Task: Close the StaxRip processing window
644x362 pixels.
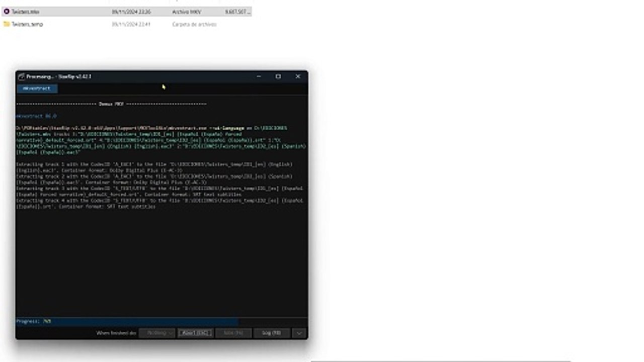Action: pyautogui.click(x=298, y=76)
